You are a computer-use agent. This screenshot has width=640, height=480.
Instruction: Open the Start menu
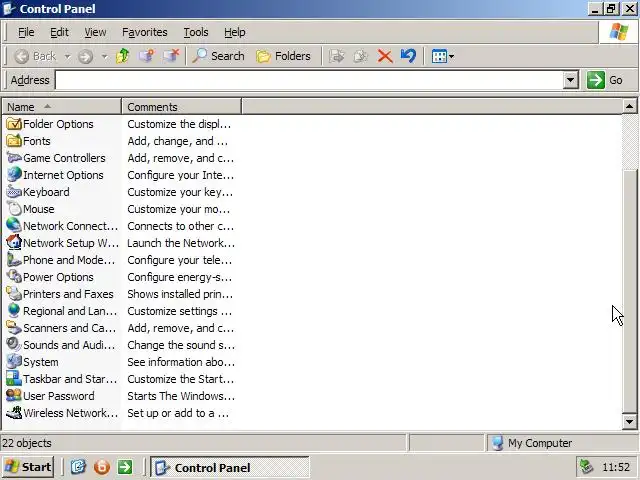click(x=28, y=467)
